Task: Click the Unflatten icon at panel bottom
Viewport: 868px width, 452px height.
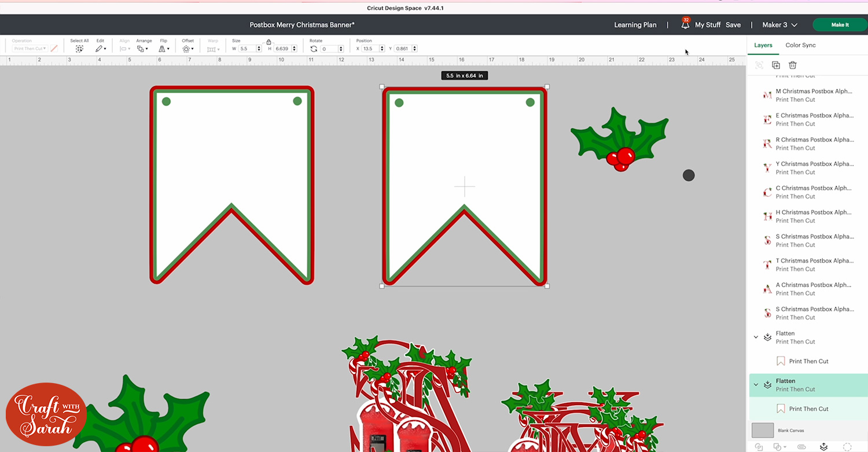Action: [824, 447]
